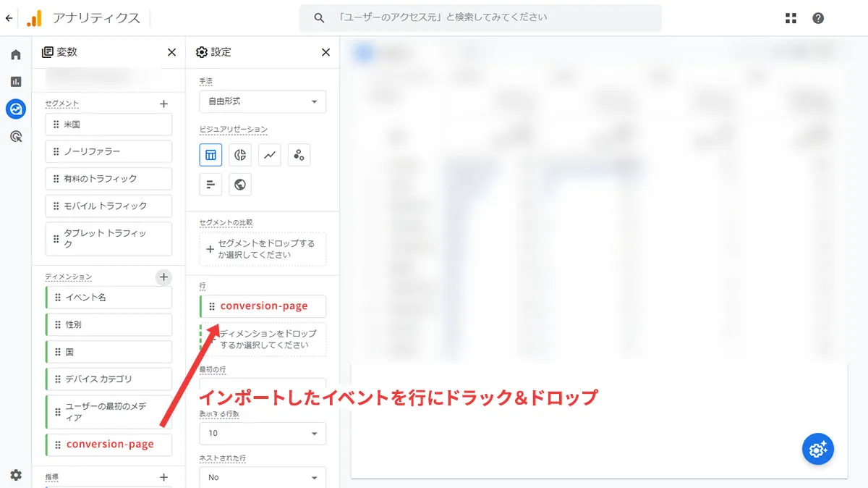The image size is (868, 488).
Task: Click the blue gear action button
Action: coord(817,449)
